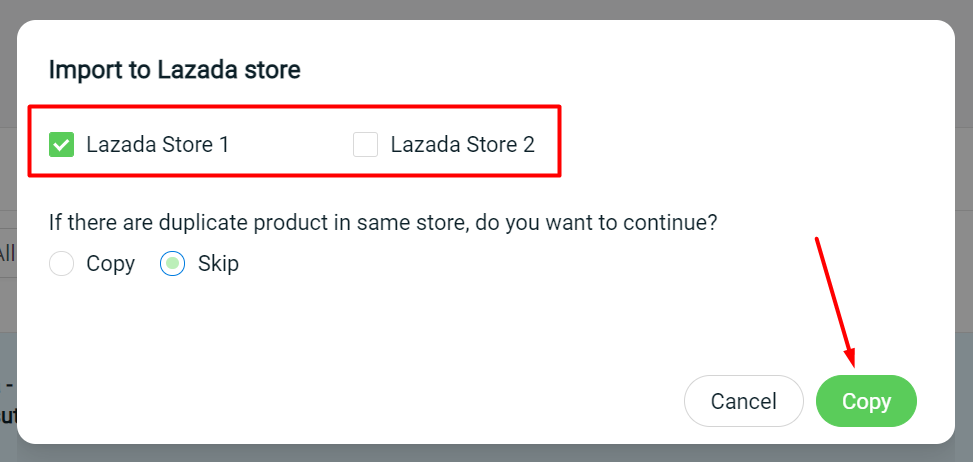Click the partially visible bold text at bottom-left
The height and width of the screenshot is (462, 973).
point(7,416)
